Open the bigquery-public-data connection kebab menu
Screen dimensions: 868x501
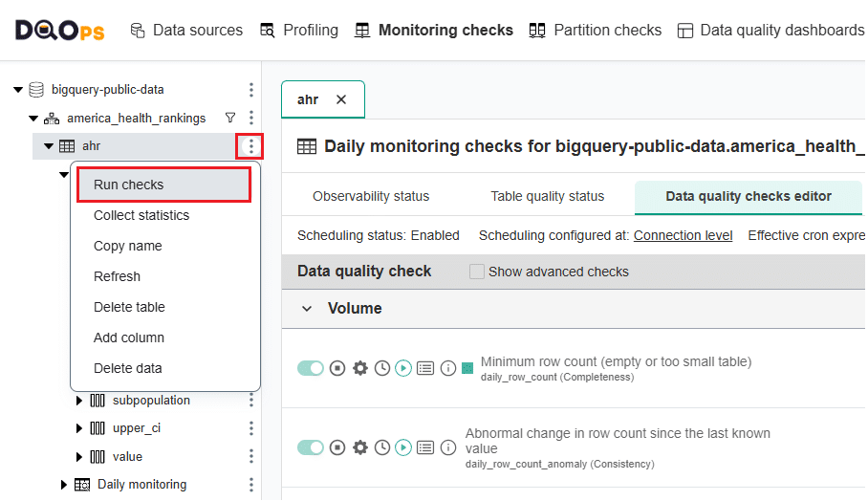[x=250, y=90]
